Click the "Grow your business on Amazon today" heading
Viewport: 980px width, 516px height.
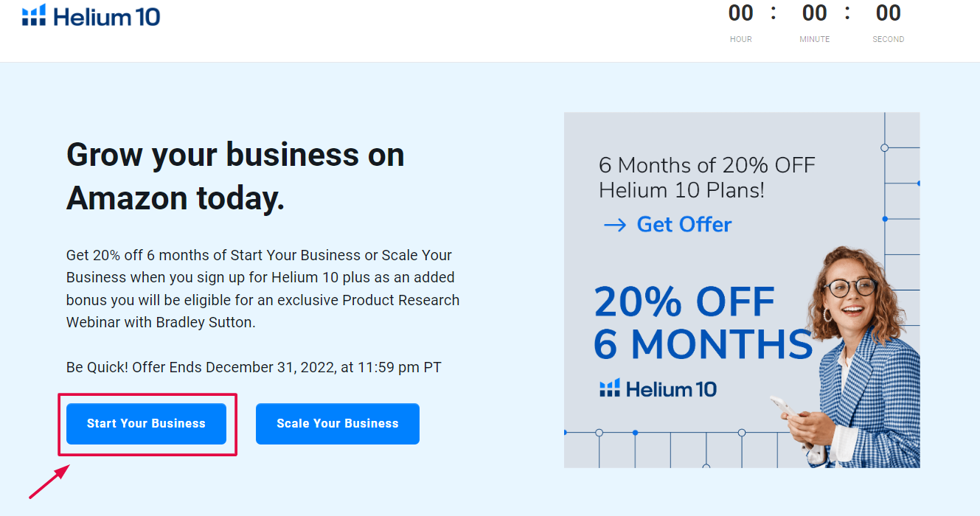235,176
